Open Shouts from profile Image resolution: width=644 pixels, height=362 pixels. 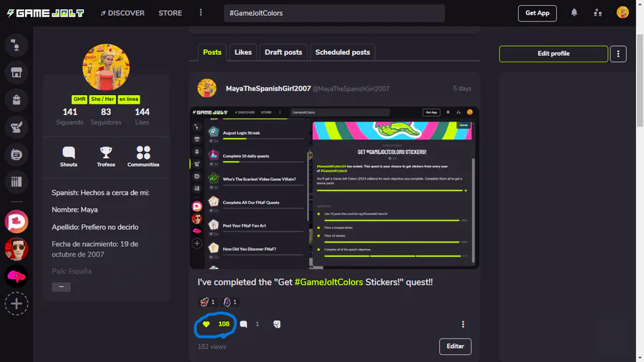tap(69, 157)
